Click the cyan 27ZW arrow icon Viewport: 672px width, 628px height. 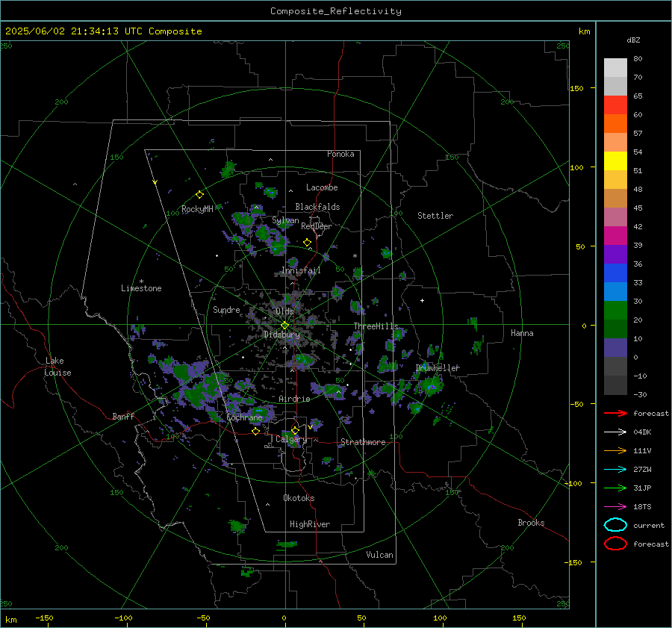tap(615, 470)
